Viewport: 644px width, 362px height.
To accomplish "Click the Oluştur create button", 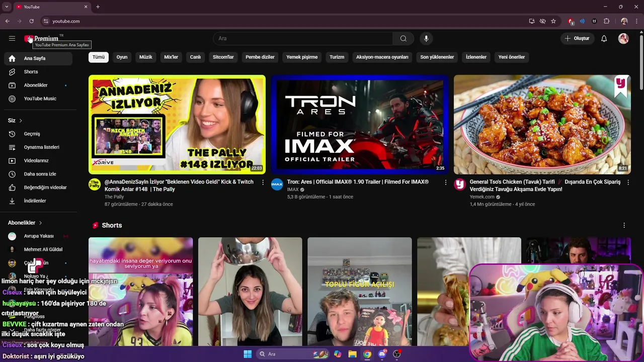I will click(578, 38).
